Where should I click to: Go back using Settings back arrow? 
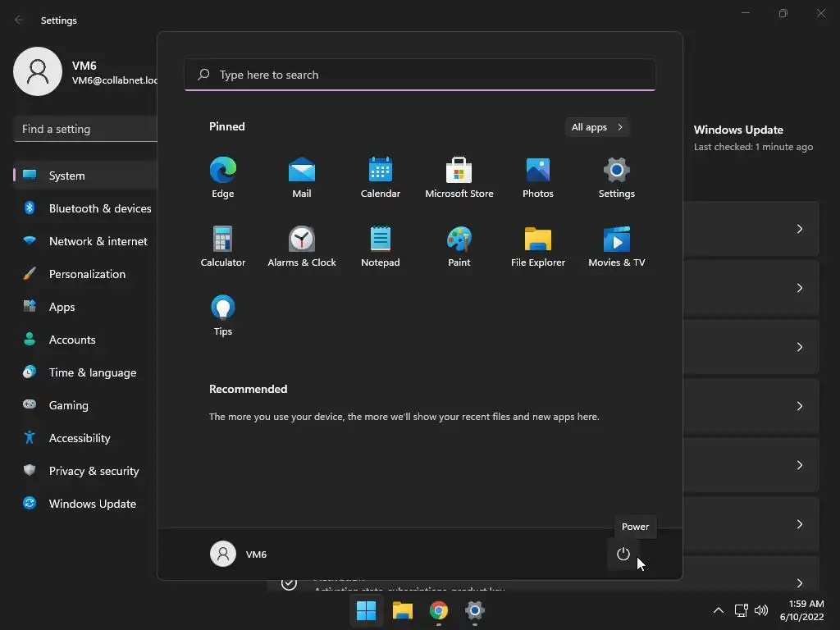pos(19,20)
